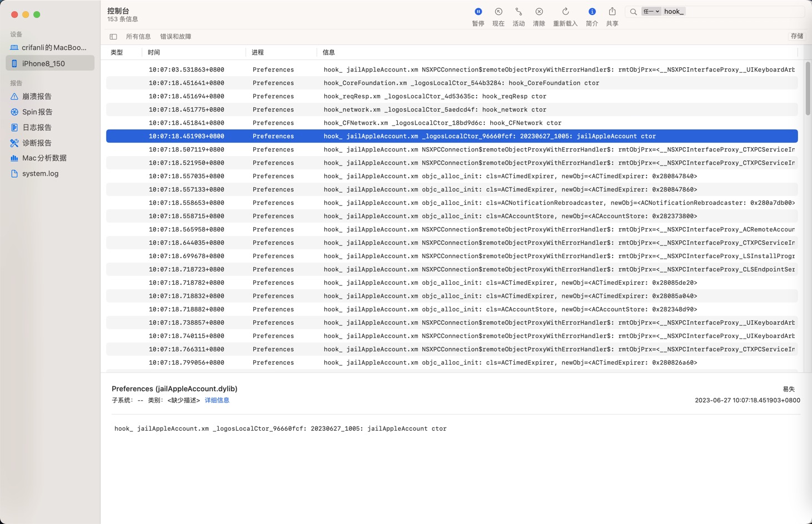Select the 10:07:18.521950 log row

point(452,163)
